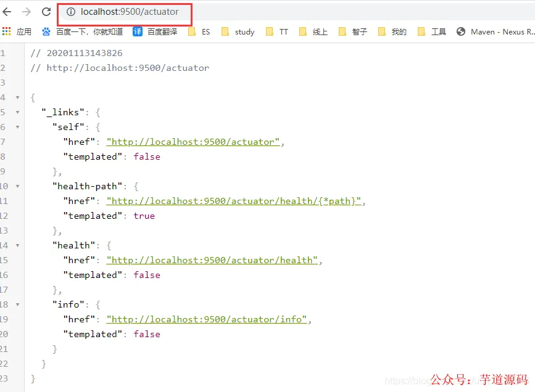Collapse the root JSON object on line 4
The width and height of the screenshot is (535, 392).
pos(17,98)
